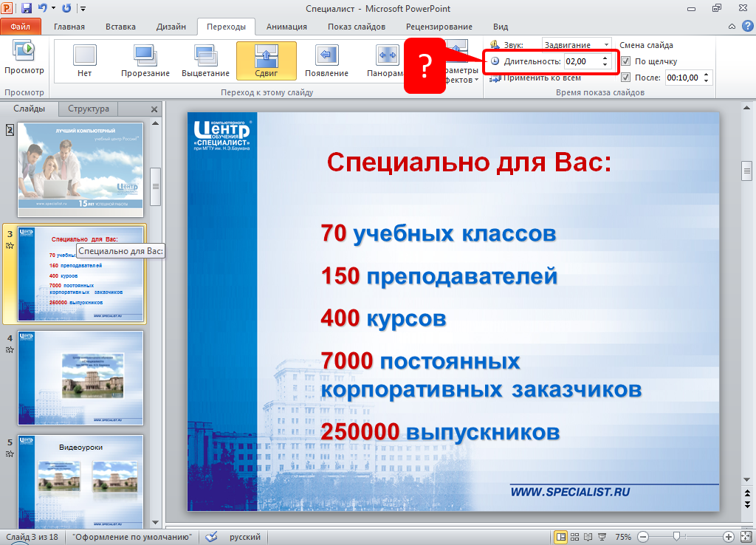Screen dimensions: 756x545
Task: Select slide 4 thumbnail in the panel
Action: [80, 377]
